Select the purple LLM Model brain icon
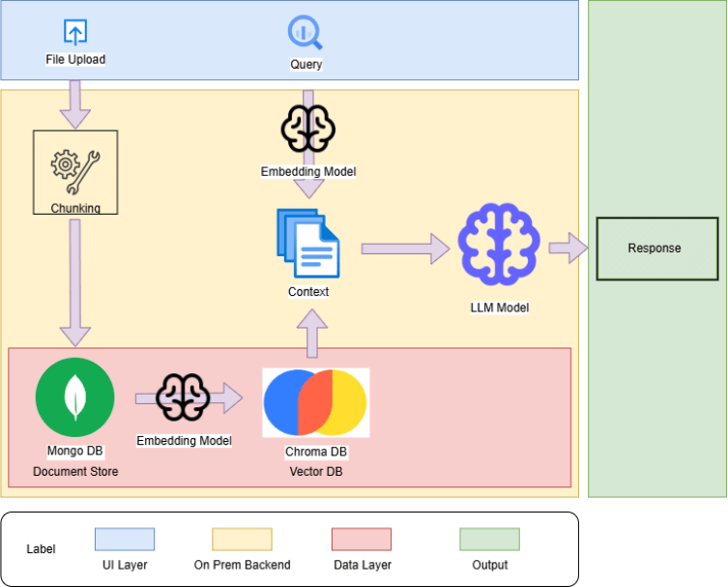This screenshot has width=728, height=587. (498, 248)
